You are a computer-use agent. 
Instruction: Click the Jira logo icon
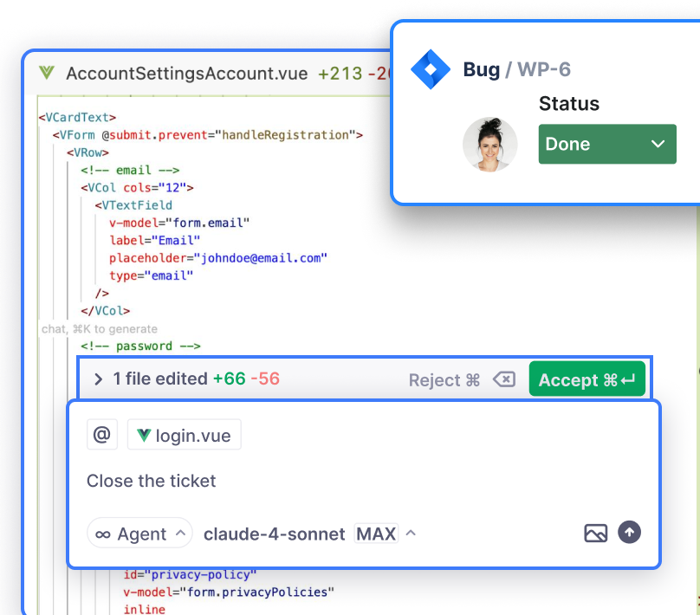pyautogui.click(x=431, y=70)
